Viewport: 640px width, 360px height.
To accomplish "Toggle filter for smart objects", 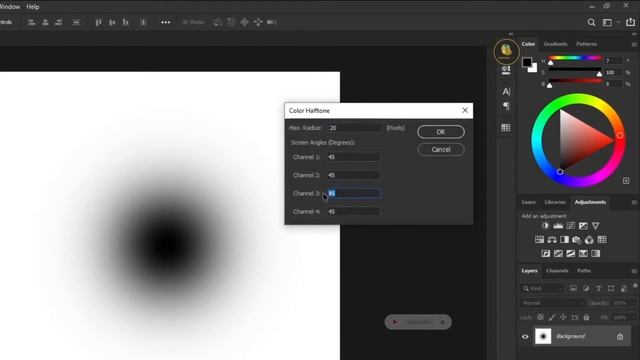I will coord(624,289).
